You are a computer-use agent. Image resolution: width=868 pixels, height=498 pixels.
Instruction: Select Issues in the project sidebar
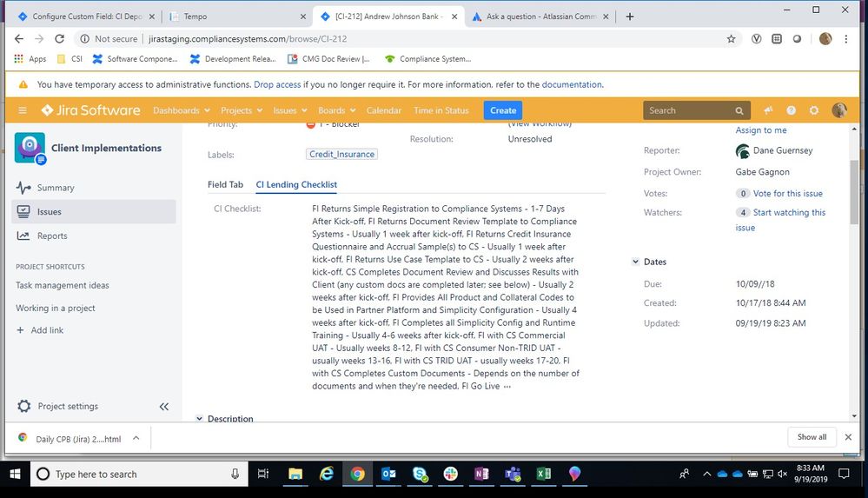[94, 211]
